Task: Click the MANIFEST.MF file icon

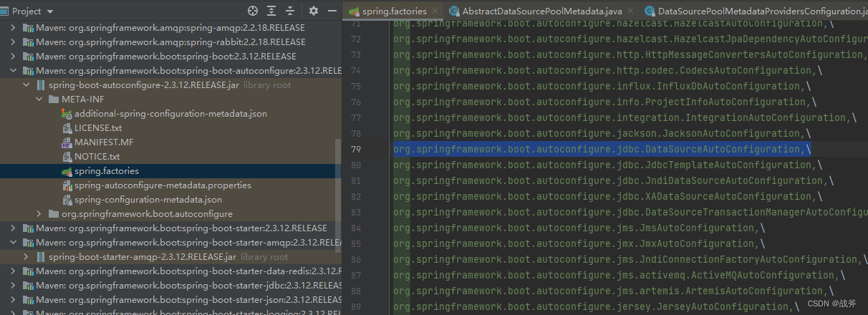Action: click(67, 142)
